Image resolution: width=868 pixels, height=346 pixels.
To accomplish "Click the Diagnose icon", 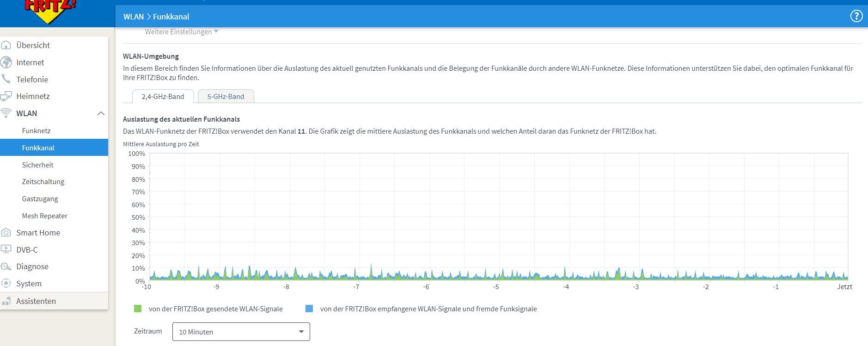I will tap(6, 266).
